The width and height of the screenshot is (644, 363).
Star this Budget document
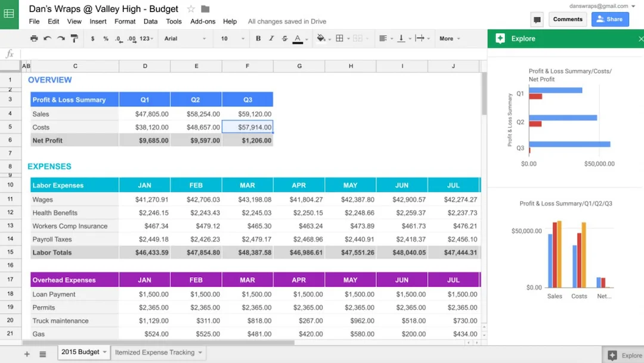tap(191, 9)
